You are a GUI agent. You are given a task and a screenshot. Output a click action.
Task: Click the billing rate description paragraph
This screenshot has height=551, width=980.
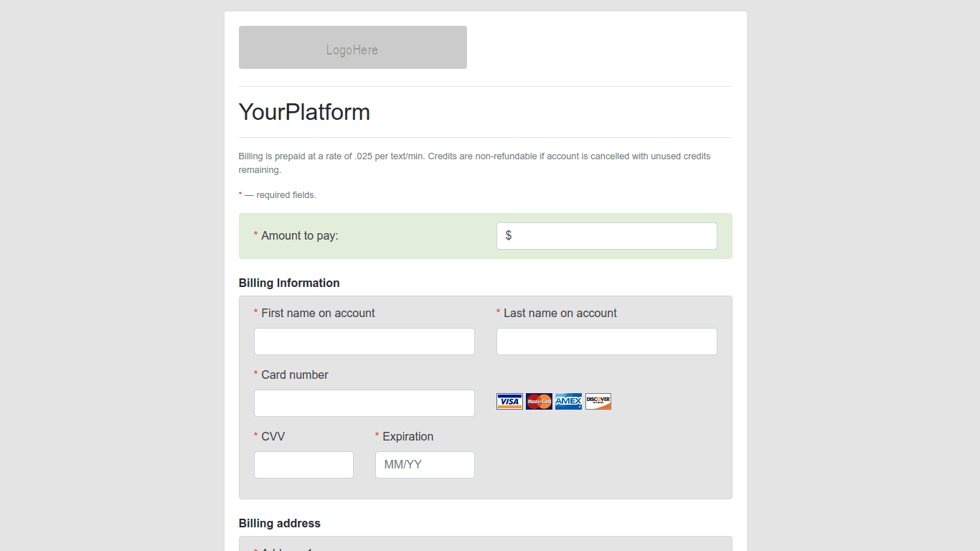pos(473,163)
